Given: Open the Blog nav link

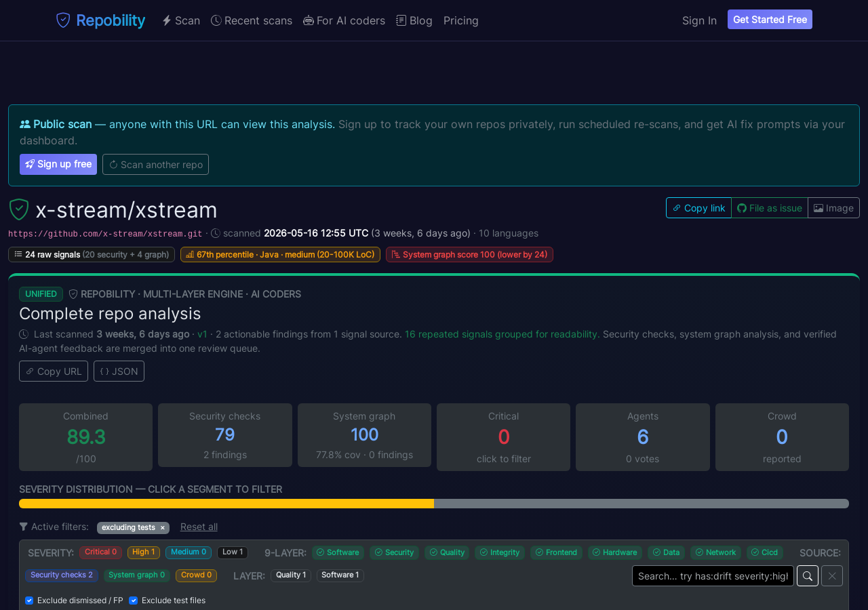Looking at the screenshot, I should tap(414, 20).
